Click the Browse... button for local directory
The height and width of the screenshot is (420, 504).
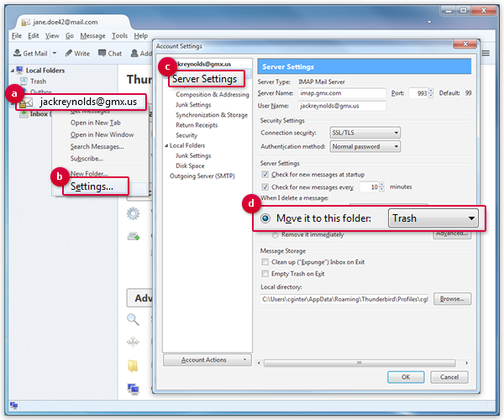(x=454, y=299)
